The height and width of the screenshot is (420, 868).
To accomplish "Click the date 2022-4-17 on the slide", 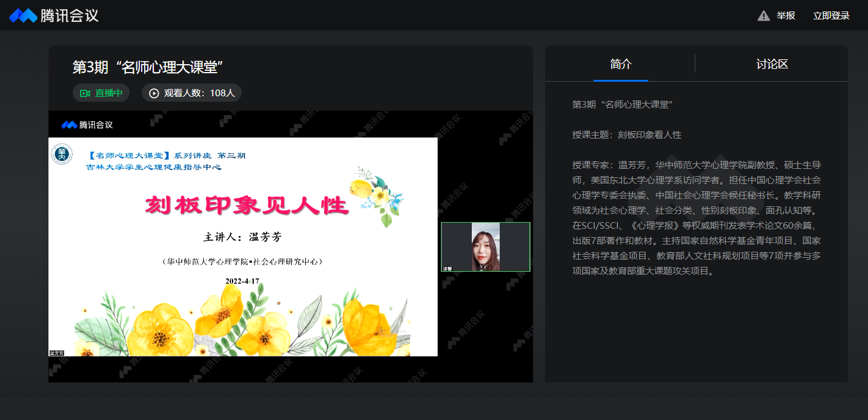I will (242, 281).
